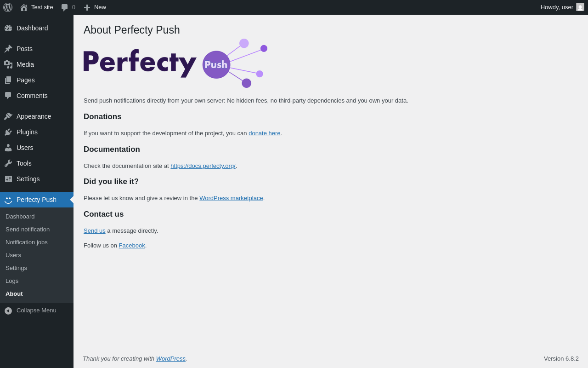Viewport: 588px width, 368px height.
Task: Click the Facebook link
Action: point(132,246)
